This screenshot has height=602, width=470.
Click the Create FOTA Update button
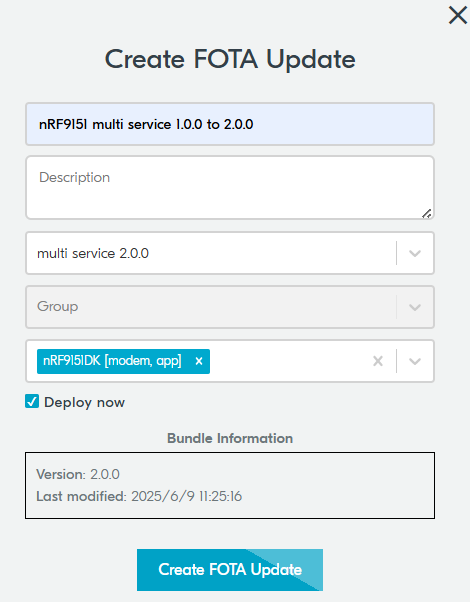pyautogui.click(x=230, y=570)
